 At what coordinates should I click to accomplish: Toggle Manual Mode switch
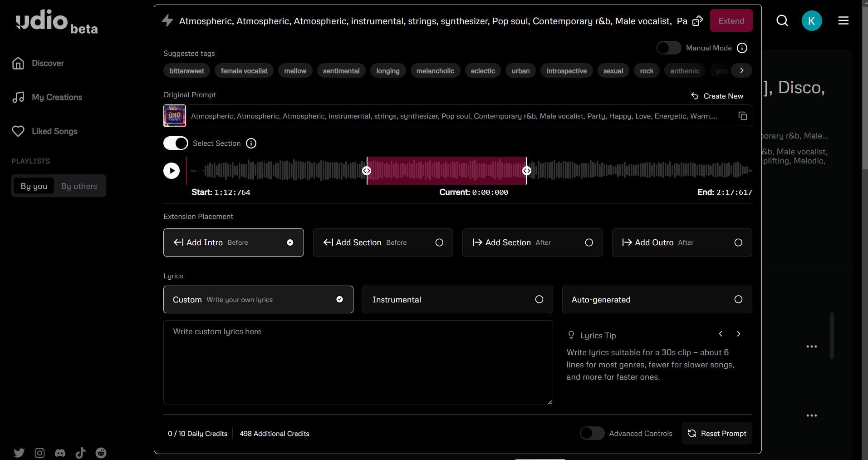pos(669,48)
